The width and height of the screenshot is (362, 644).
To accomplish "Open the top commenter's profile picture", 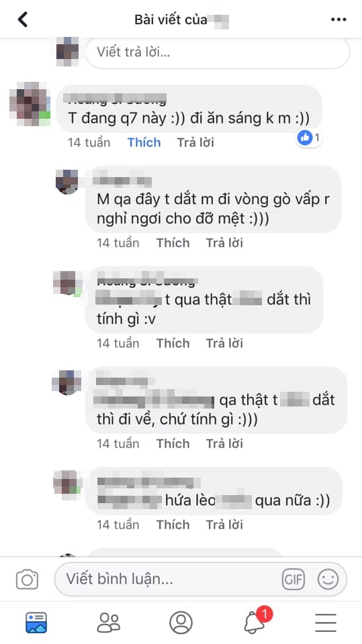I will point(30,103).
